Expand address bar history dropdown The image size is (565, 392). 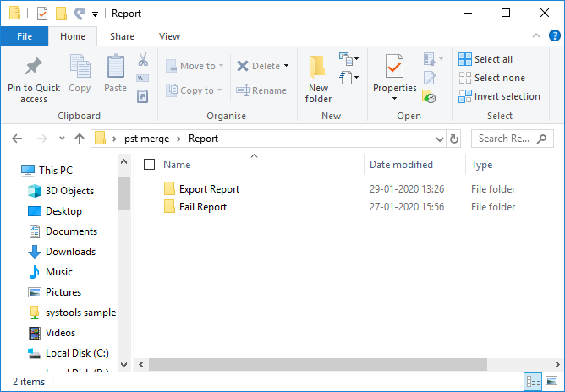click(439, 139)
